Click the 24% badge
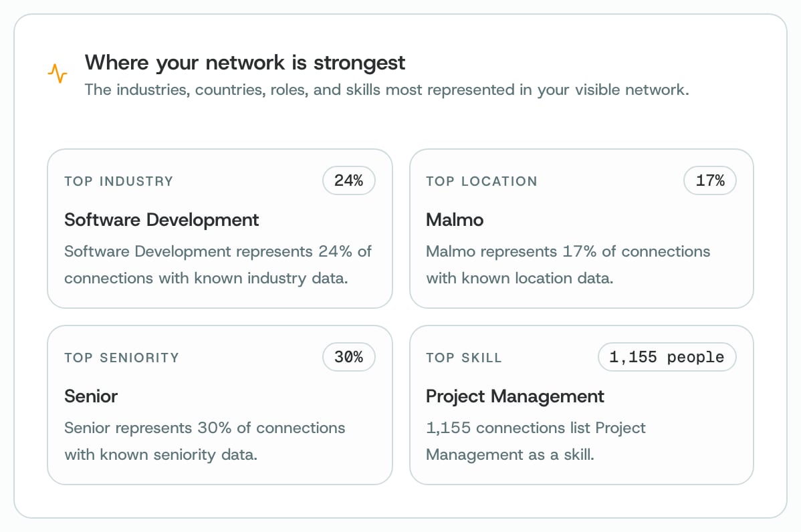The image size is (801, 532). coord(349,180)
